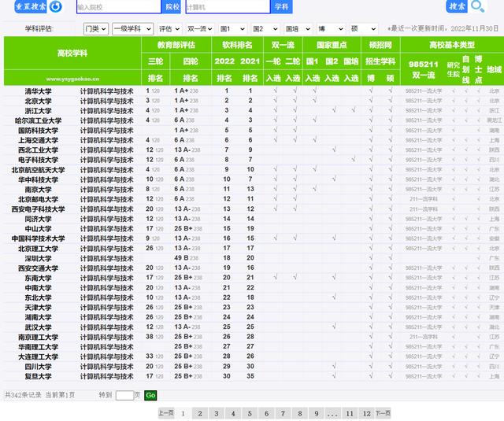The height and width of the screenshot is (421, 504).
Task: Click the 复旦大学 row name
Action: (39, 376)
